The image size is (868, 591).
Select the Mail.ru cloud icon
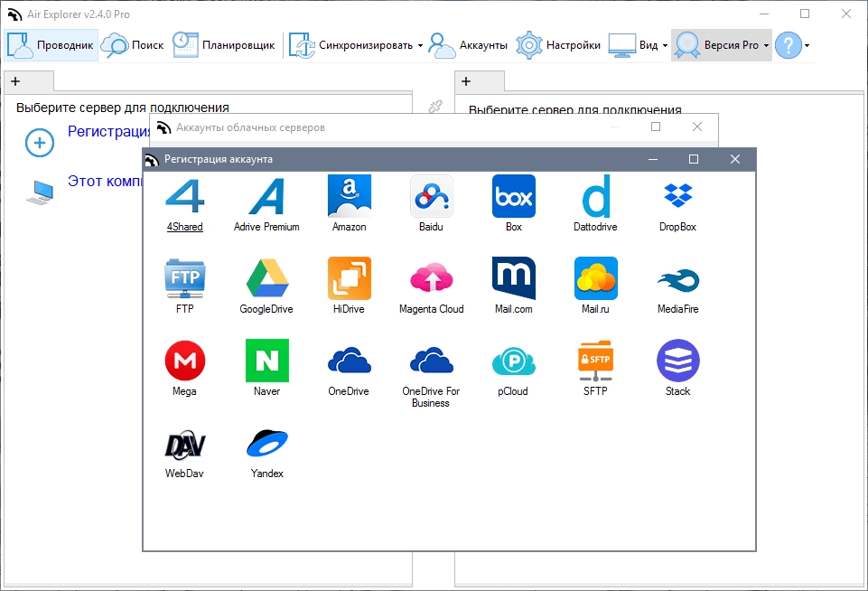(595, 278)
